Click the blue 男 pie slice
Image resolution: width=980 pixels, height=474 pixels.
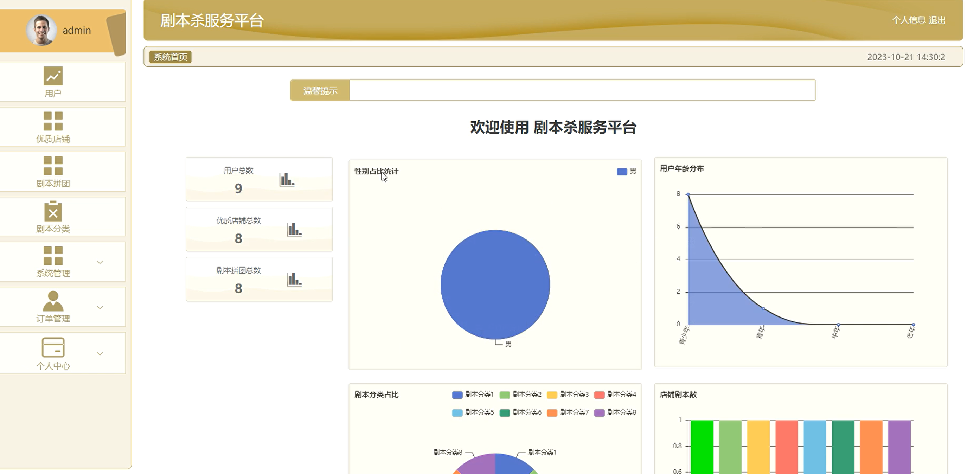click(495, 284)
